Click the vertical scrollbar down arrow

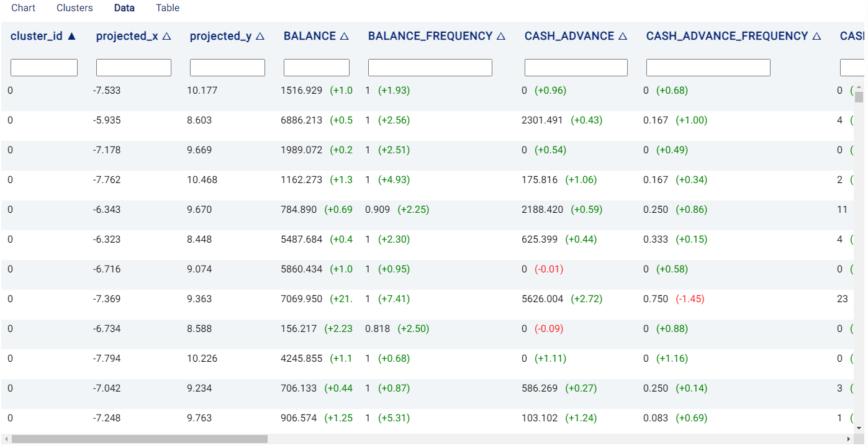[859, 428]
